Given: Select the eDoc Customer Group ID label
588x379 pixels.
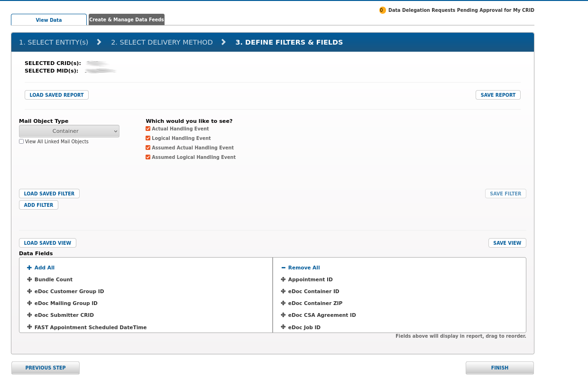Looking at the screenshot, I should point(69,292).
